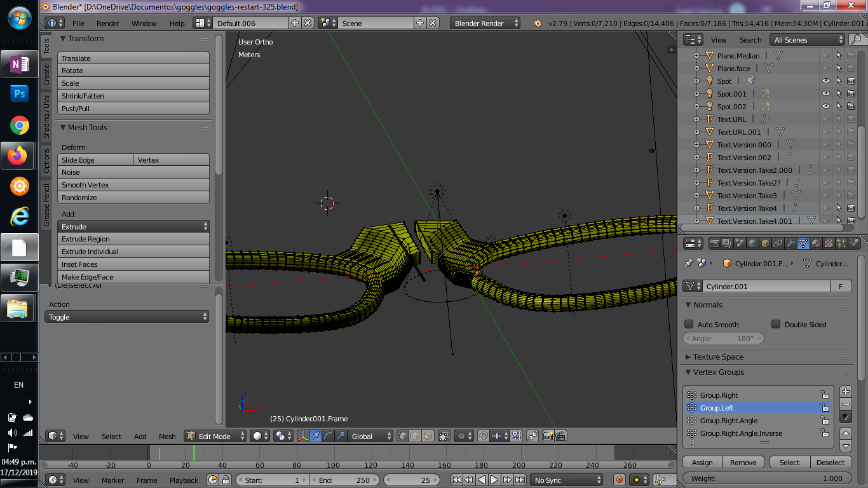Click the outliner search magnifier icon
The image size is (868, 488).
coord(855,39)
